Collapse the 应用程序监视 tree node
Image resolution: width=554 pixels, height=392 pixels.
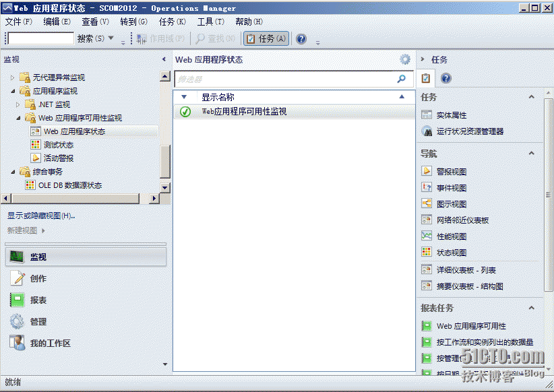[13, 91]
